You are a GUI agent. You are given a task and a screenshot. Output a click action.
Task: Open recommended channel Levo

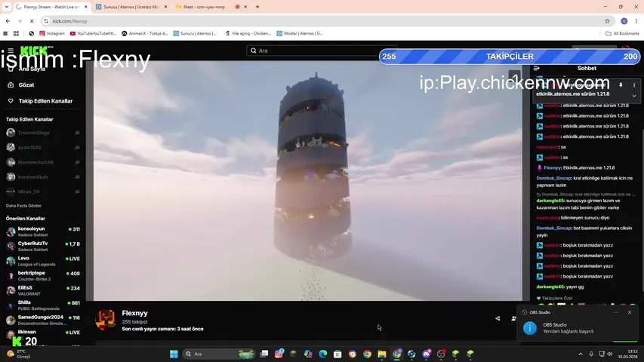coord(43,261)
